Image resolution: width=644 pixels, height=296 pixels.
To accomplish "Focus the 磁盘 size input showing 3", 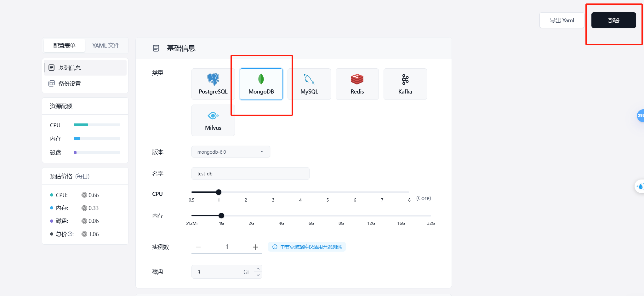I will (223, 272).
